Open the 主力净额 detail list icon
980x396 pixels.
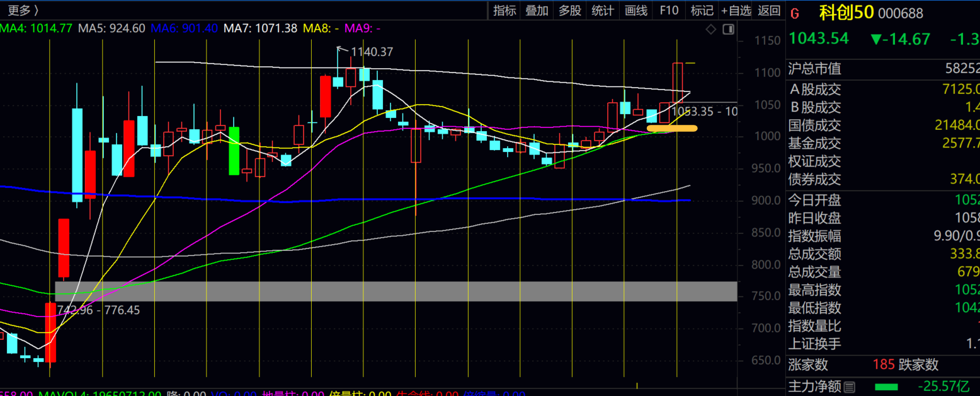[x=850, y=387]
